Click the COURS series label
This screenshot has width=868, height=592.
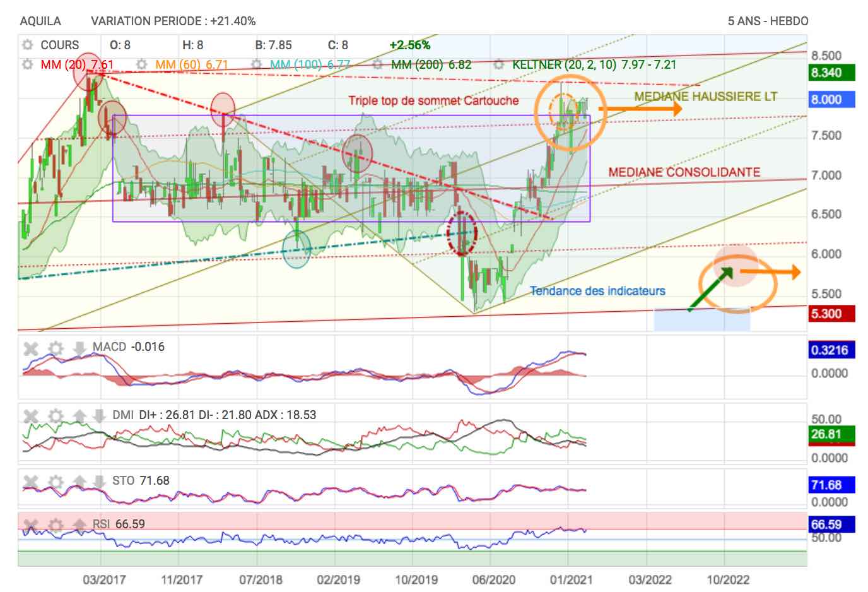pyautogui.click(x=60, y=45)
